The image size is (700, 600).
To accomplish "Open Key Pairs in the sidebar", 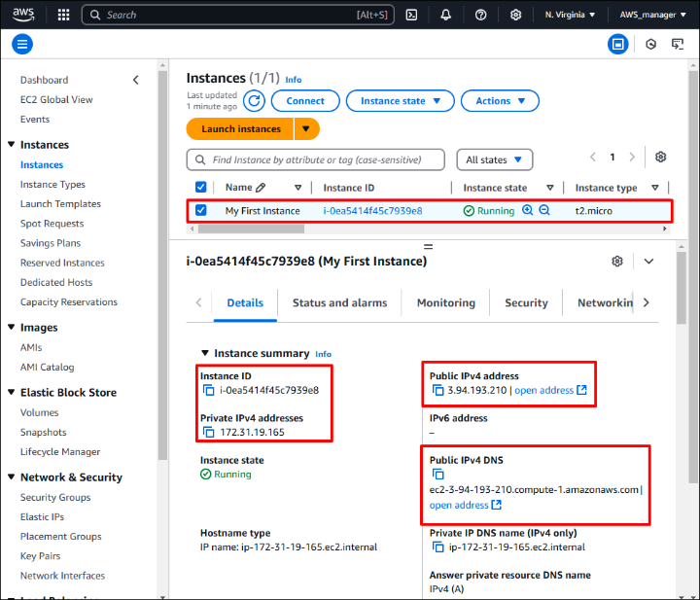I will (40, 556).
